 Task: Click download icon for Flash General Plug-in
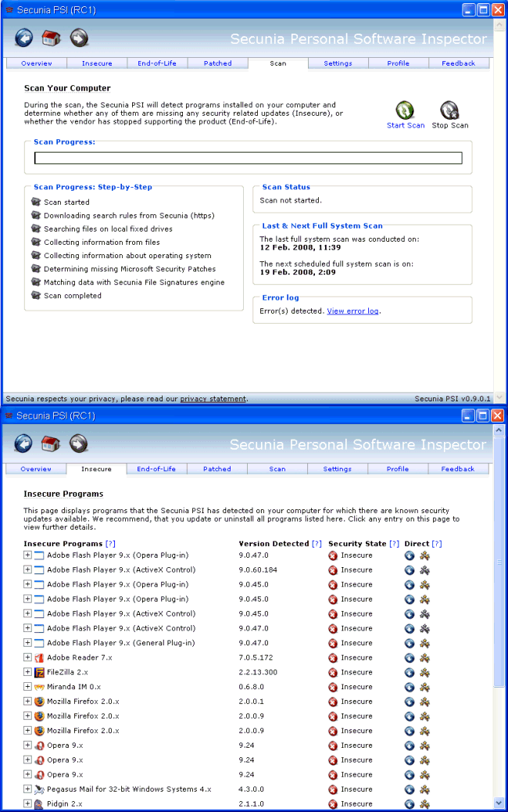click(x=410, y=643)
